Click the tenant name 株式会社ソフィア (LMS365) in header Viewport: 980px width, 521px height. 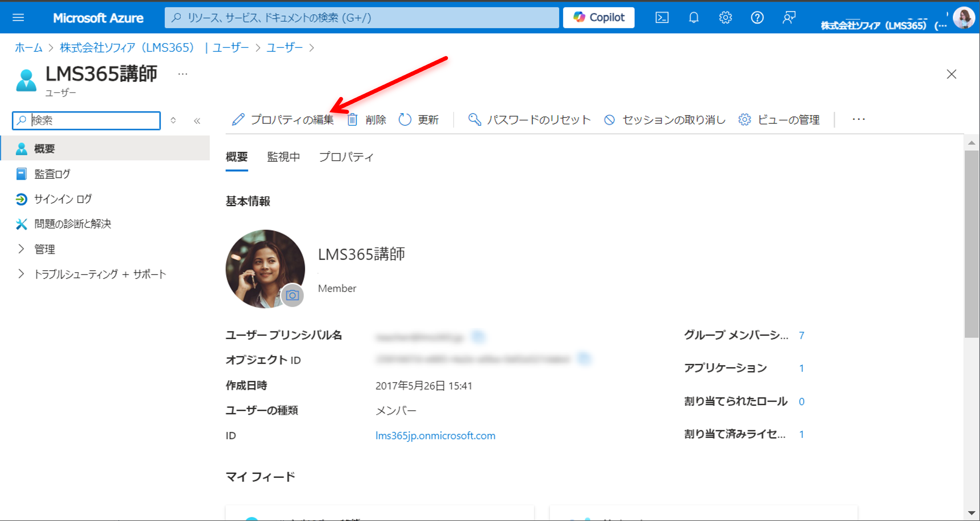pos(883,25)
